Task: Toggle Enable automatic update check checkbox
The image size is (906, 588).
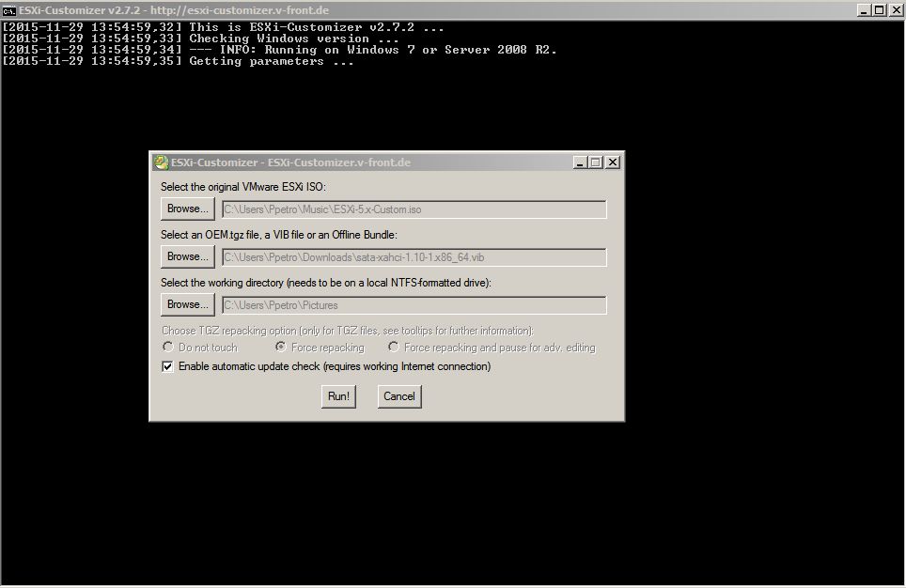Action: click(x=167, y=366)
